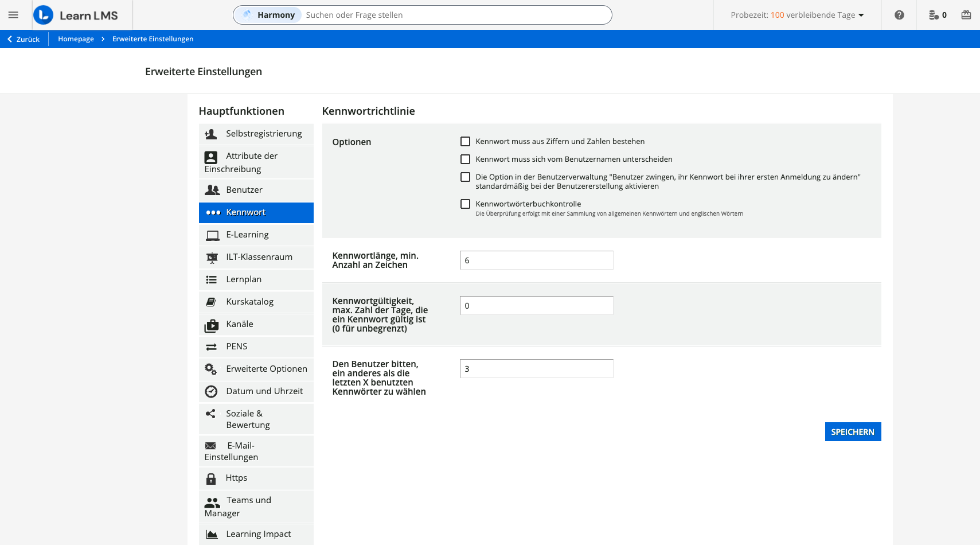Enable 'Kennwort muss aus Ziffern und Zahlen bestehen'
980x545 pixels.
(x=465, y=141)
